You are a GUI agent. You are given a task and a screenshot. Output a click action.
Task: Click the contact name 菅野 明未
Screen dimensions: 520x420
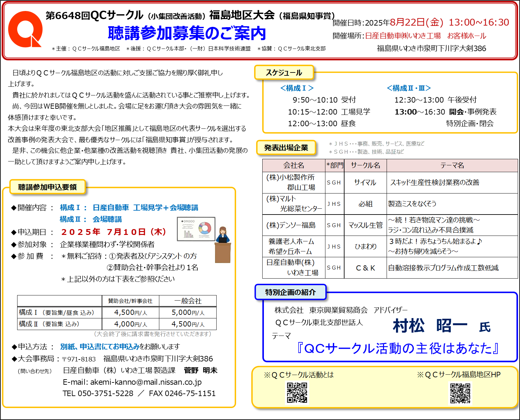click(x=200, y=370)
